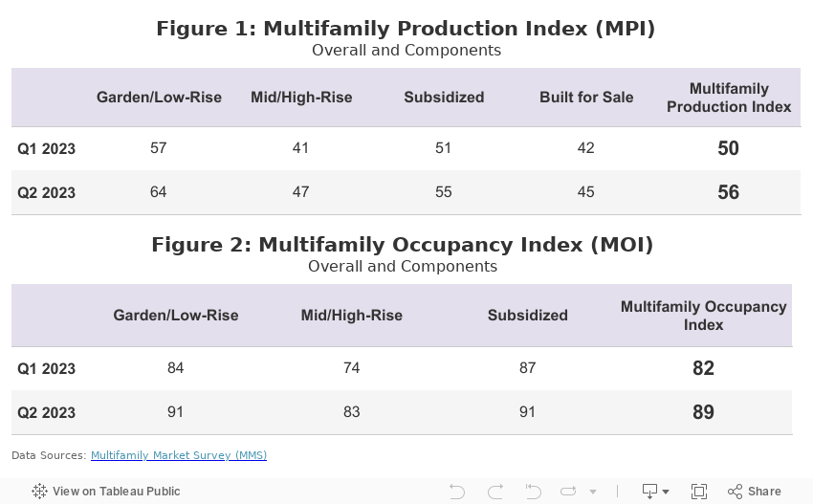The width and height of the screenshot is (813, 504).
Task: Click bold value 89 in MOI table
Action: click(704, 412)
